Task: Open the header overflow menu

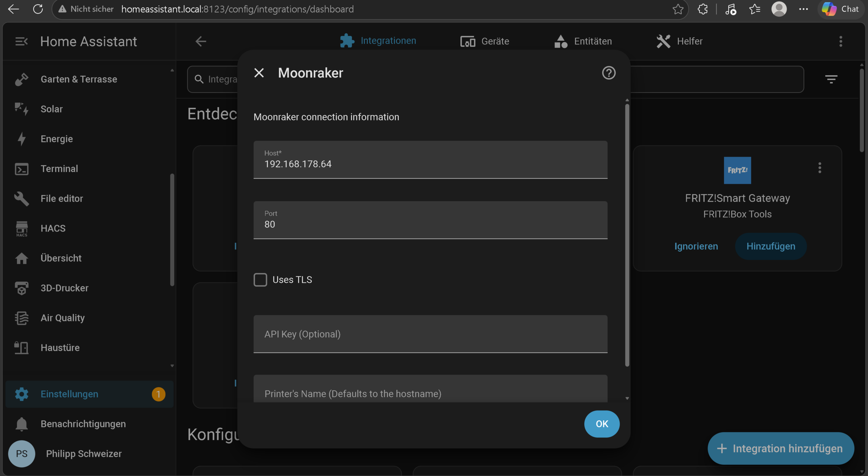Action: 841,41
